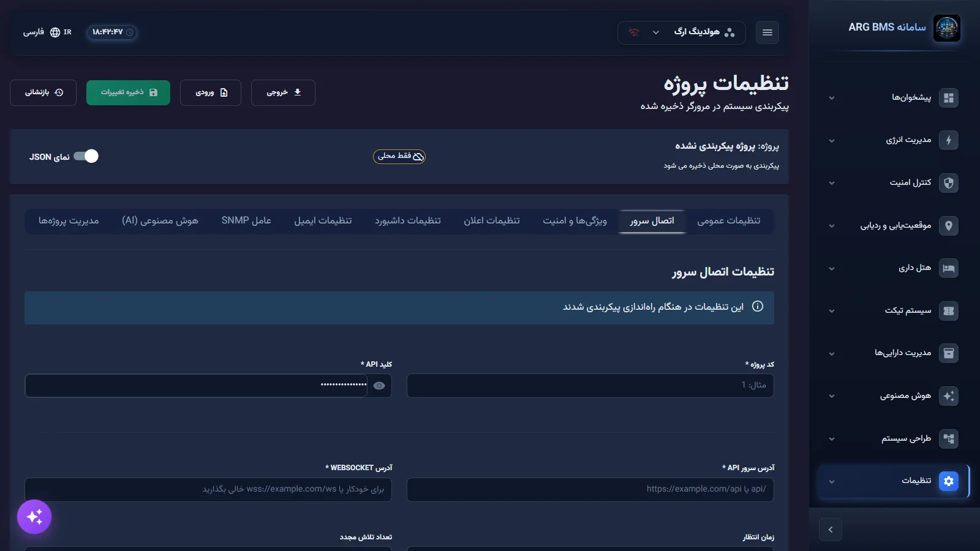
Task: Click the green save changes button
Action: (128, 92)
